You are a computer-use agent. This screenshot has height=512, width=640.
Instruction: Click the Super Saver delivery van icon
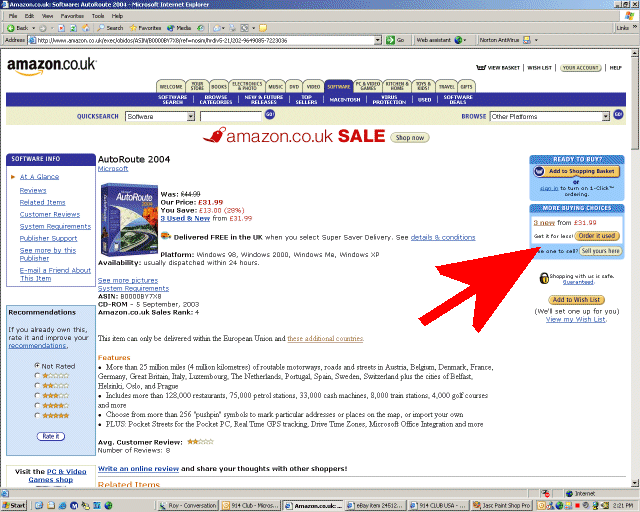click(x=166, y=236)
